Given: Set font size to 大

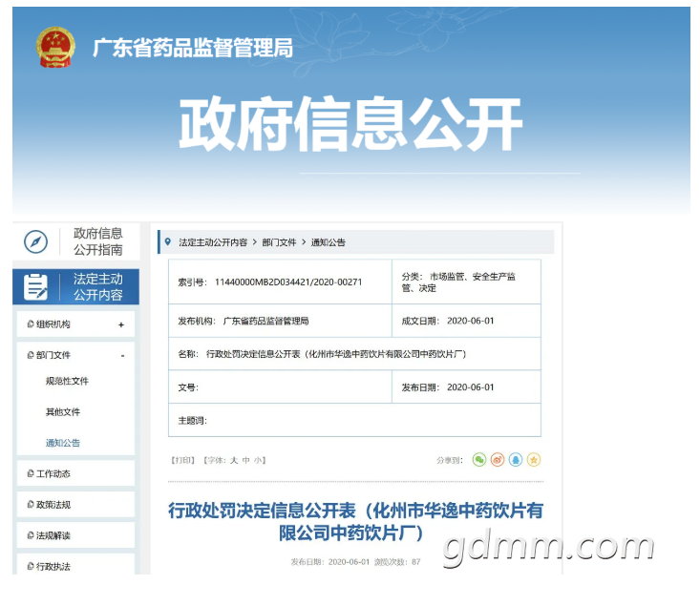Looking at the screenshot, I should pyautogui.click(x=233, y=460).
